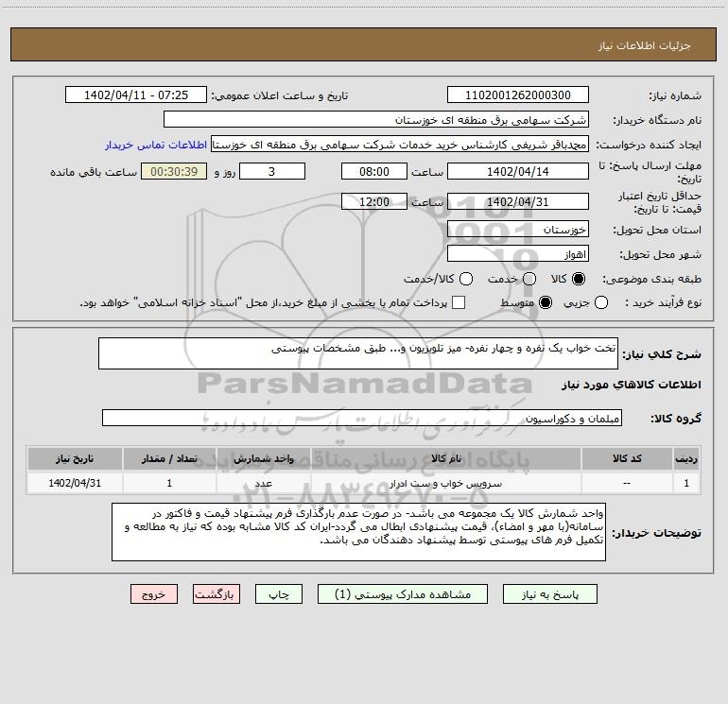Image resolution: width=728 pixels, height=704 pixels.
Task: Click the شهر محل تحویل اهواز field
Action: tap(518, 254)
